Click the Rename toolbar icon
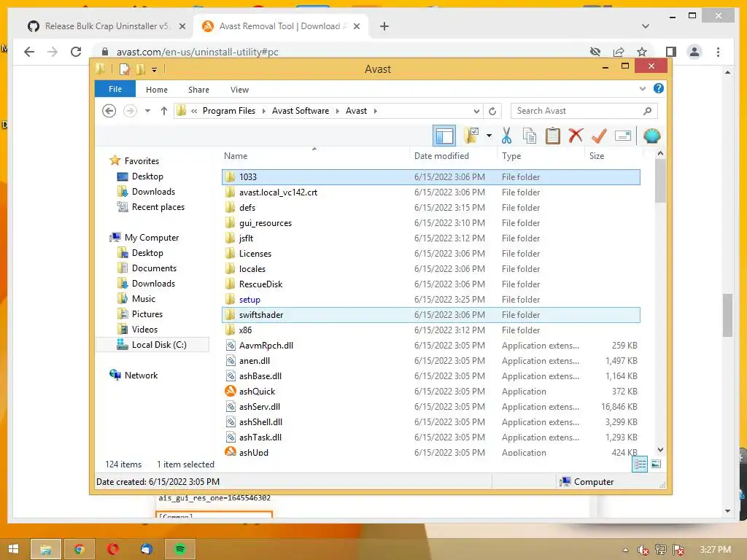This screenshot has width=747, height=560. [623, 136]
